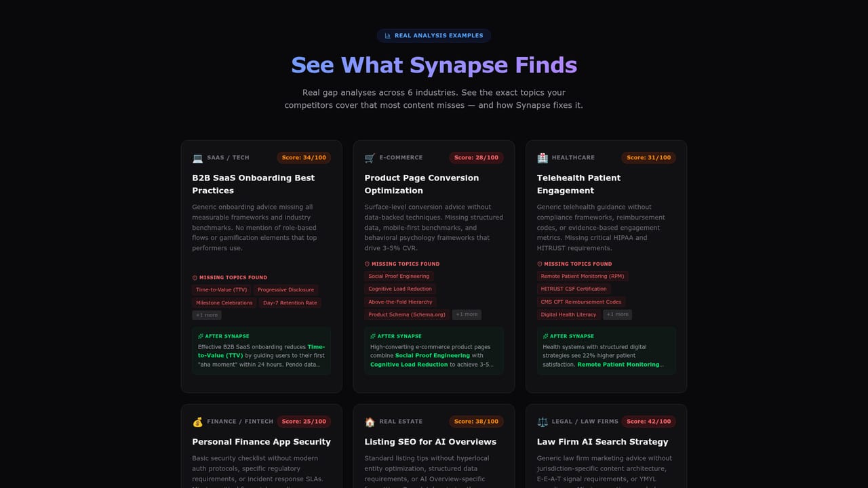Click the 'See What Synapse Finds' heading
The height and width of the screenshot is (488, 868).
pyautogui.click(x=434, y=65)
